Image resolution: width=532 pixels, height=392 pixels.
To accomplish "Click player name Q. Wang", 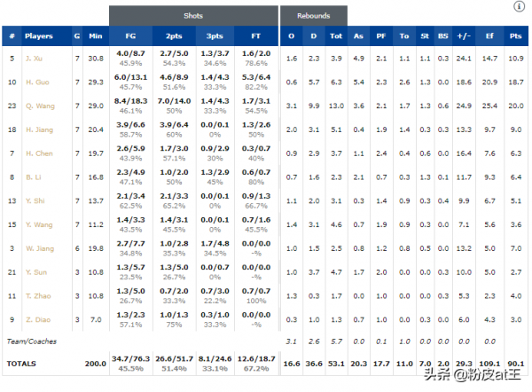I will pyautogui.click(x=38, y=106).
